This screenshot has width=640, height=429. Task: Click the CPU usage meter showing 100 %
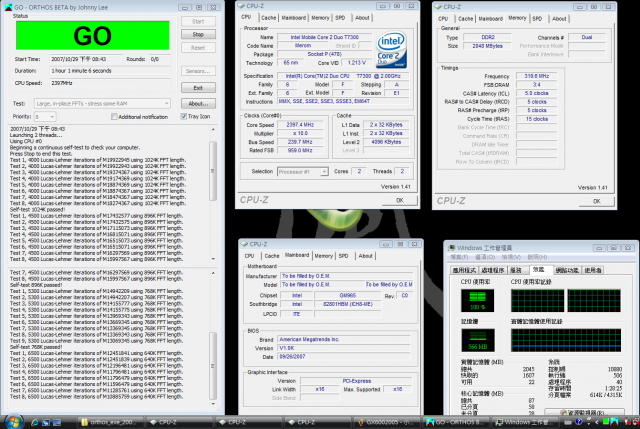[x=477, y=300]
